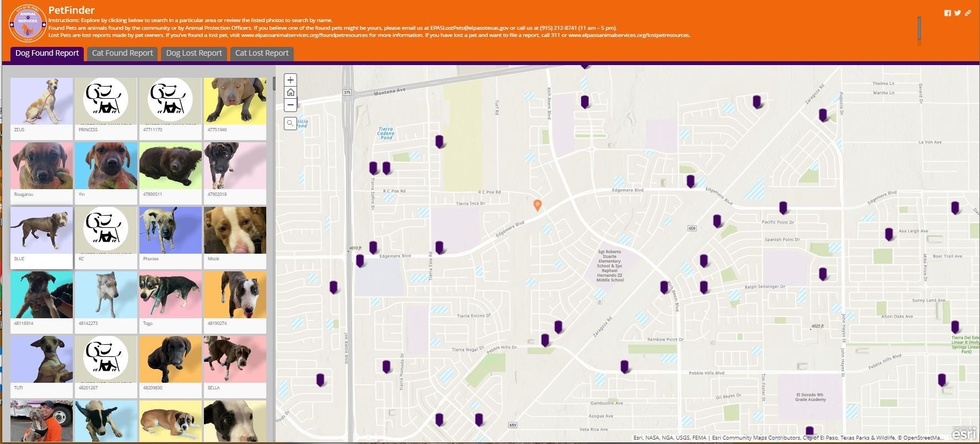
Task: Click purple marker near Tierra Del Este Linear Park
Action: point(955,327)
